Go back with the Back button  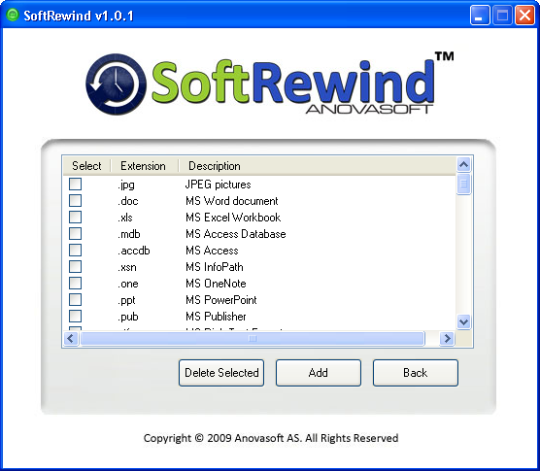[x=415, y=373]
